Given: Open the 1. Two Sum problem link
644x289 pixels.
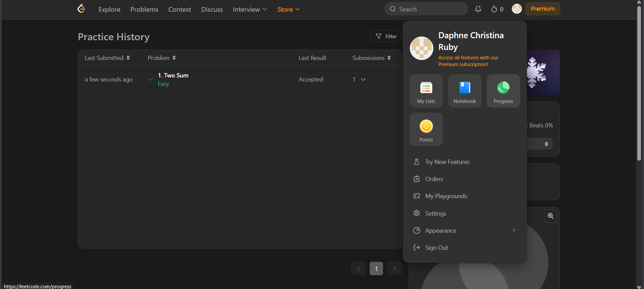Looking at the screenshot, I should coord(173,75).
